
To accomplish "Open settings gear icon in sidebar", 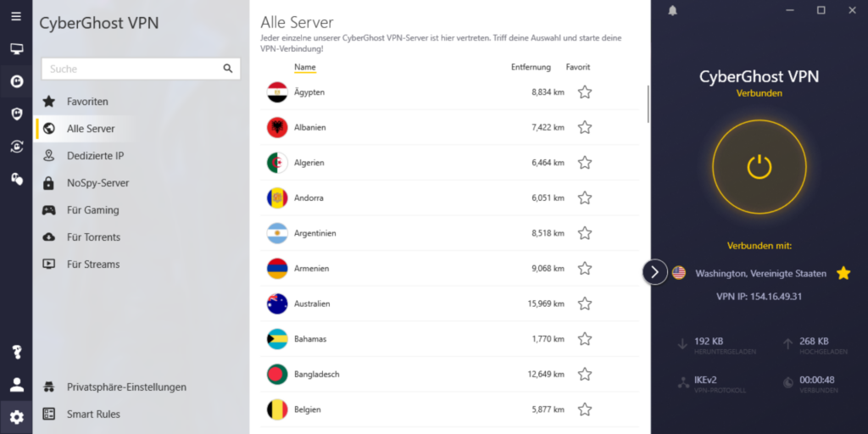I will point(17,417).
